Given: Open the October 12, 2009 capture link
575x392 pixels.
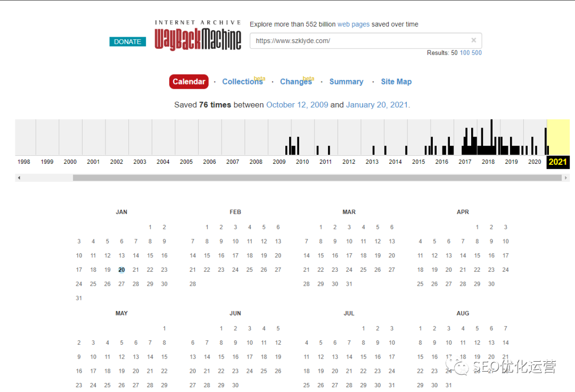Looking at the screenshot, I should tap(297, 105).
